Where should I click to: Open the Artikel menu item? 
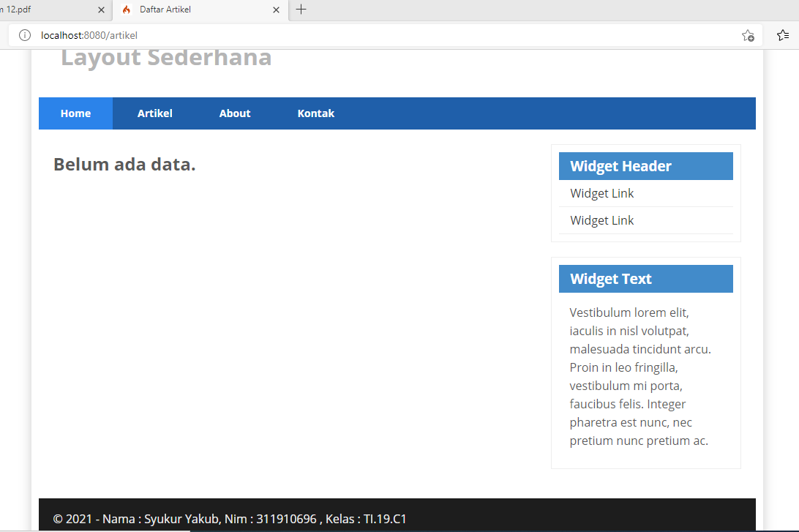tap(154, 113)
